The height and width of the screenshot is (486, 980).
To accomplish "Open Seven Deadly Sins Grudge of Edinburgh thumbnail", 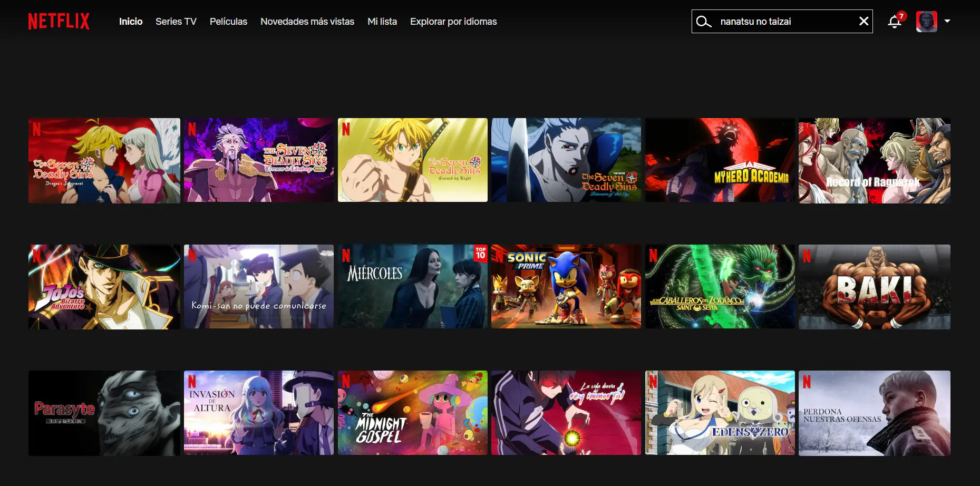I will coord(259,160).
